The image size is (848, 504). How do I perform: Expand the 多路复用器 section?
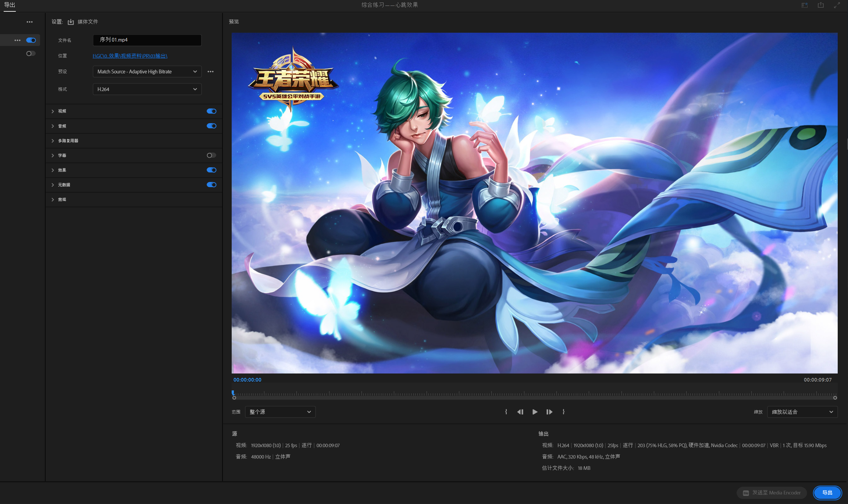click(x=68, y=141)
